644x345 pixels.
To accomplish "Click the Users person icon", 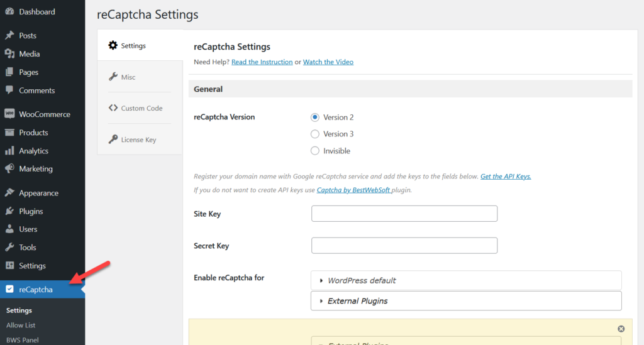I will click(9, 229).
